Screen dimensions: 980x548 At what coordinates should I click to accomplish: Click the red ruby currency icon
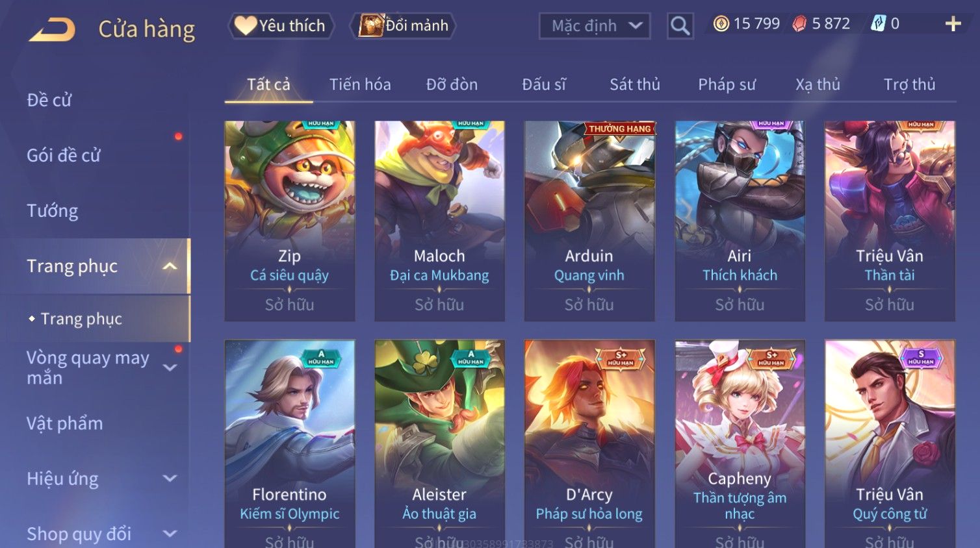(x=799, y=24)
